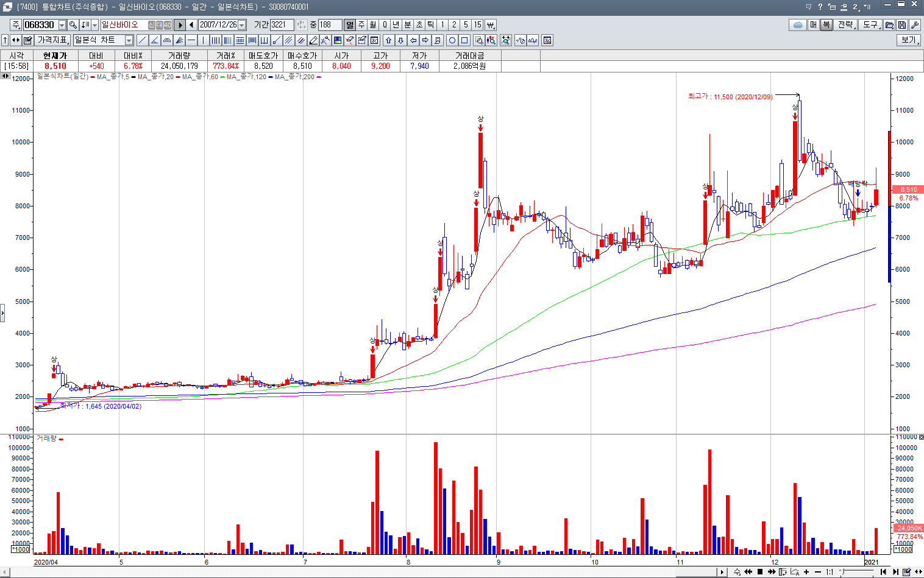The width and height of the screenshot is (924, 578).
Task: Open the color palette icon in toolbar
Action: (x=338, y=40)
